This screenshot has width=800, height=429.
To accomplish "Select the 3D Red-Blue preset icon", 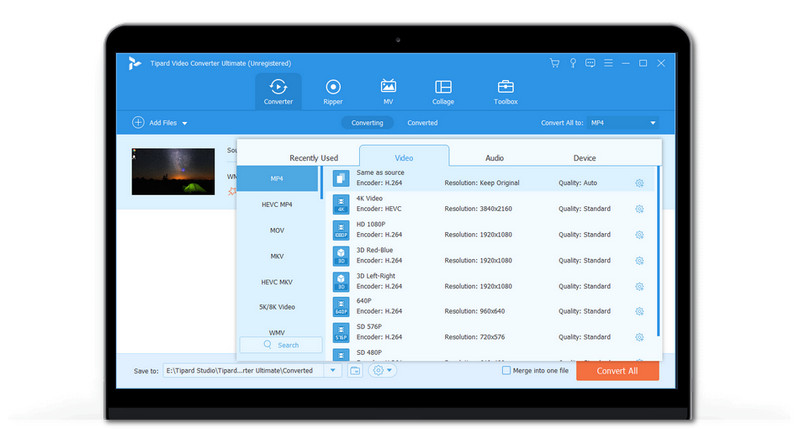I will [x=341, y=256].
